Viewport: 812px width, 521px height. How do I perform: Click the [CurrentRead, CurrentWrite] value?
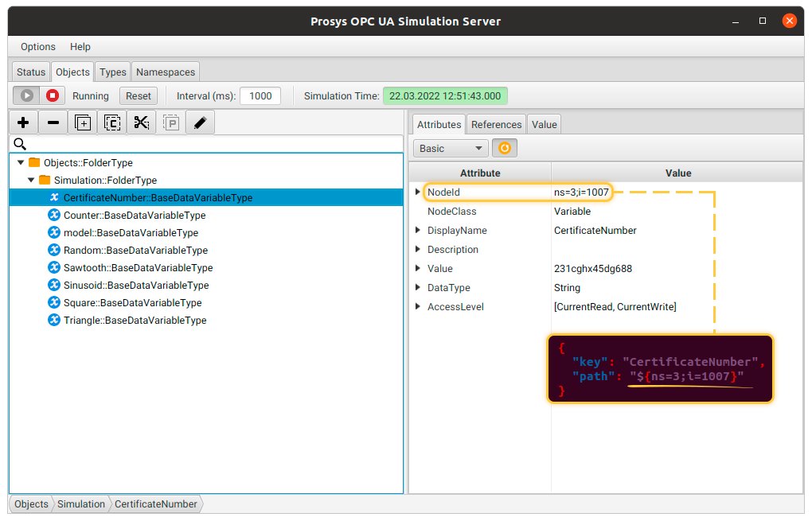[615, 307]
